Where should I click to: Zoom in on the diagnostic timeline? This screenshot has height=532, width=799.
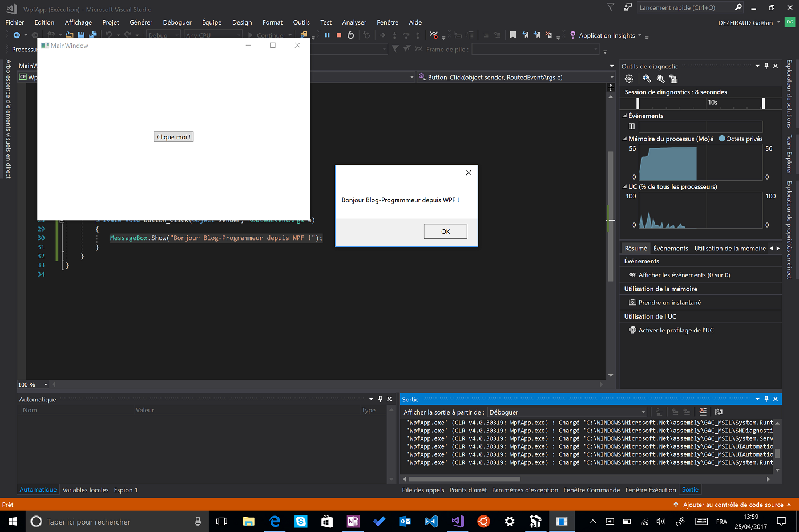(647, 79)
